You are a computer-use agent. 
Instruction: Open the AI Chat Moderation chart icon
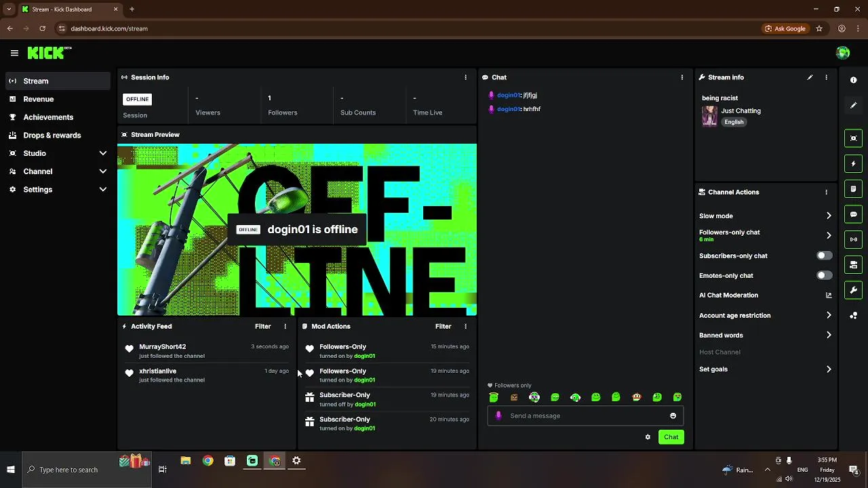pyautogui.click(x=829, y=296)
